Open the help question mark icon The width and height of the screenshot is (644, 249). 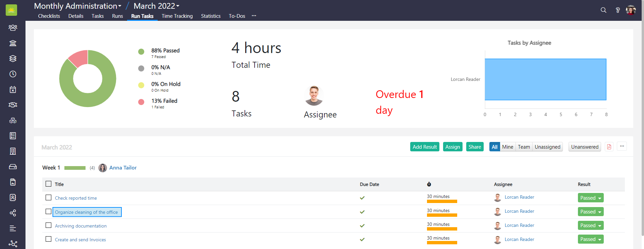(x=618, y=10)
